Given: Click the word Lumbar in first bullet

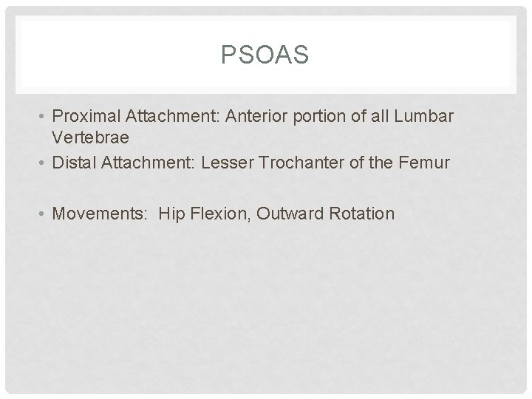Looking at the screenshot, I should [x=424, y=116].
